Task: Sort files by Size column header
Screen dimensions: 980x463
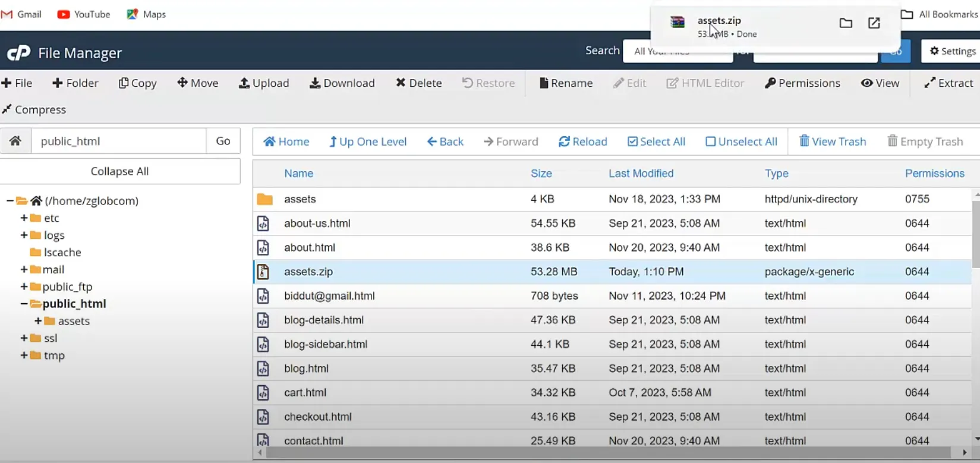Action: (x=541, y=174)
